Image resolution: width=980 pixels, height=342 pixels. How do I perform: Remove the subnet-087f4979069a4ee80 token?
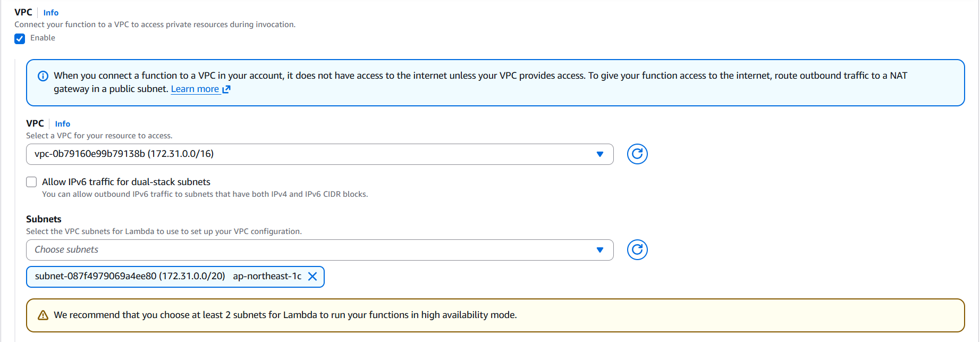(312, 277)
